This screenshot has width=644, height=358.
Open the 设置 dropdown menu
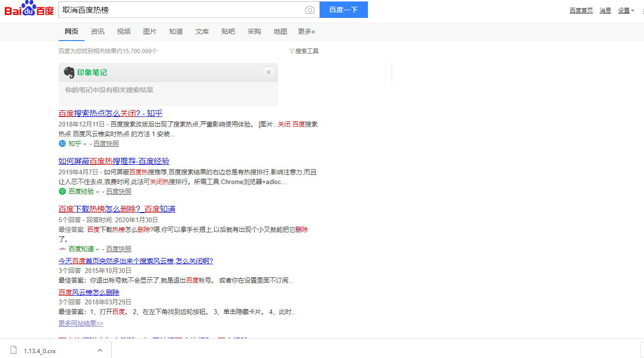point(626,11)
